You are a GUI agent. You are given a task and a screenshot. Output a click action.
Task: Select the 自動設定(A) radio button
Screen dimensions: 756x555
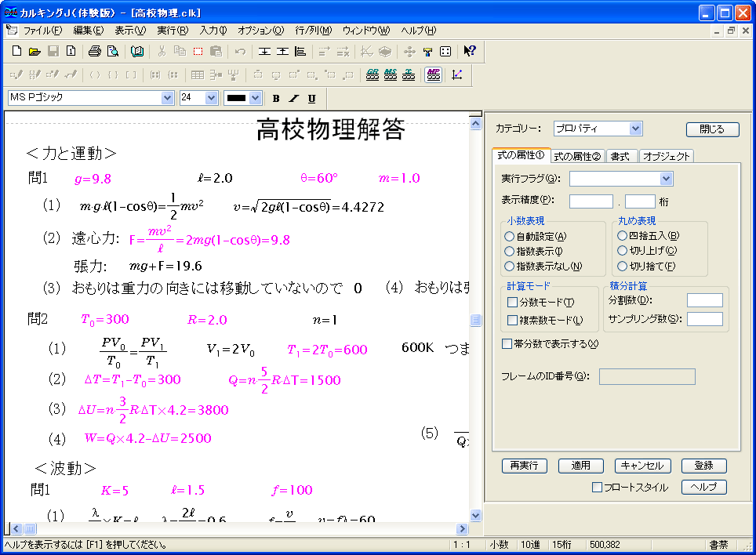[x=509, y=237]
